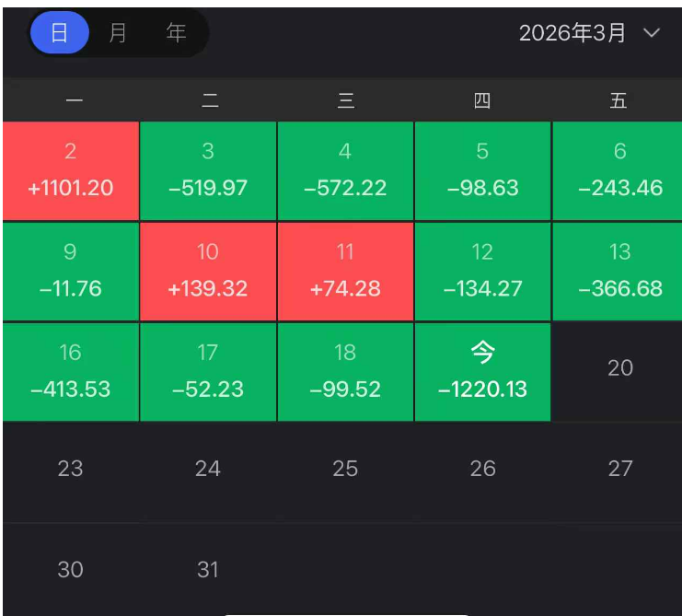The height and width of the screenshot is (616, 682).
Task: Switch to the 月 (month) view tab
Action: (x=118, y=32)
